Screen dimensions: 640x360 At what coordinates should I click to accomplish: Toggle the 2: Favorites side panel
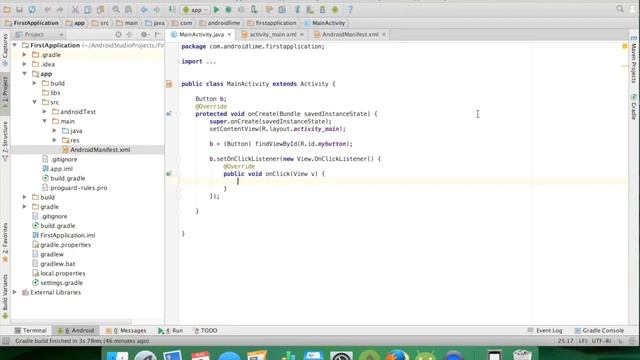pyautogui.click(x=5, y=242)
